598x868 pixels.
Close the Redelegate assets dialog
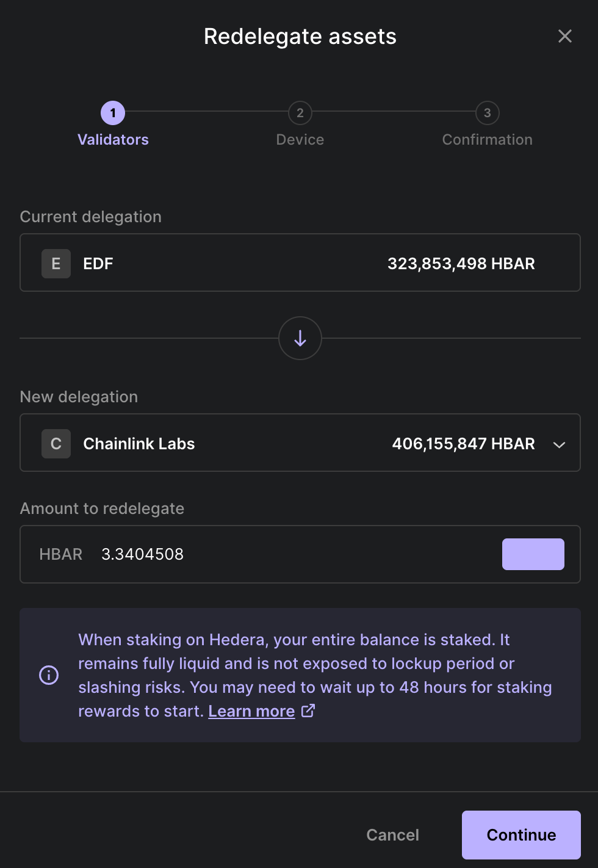[564, 36]
